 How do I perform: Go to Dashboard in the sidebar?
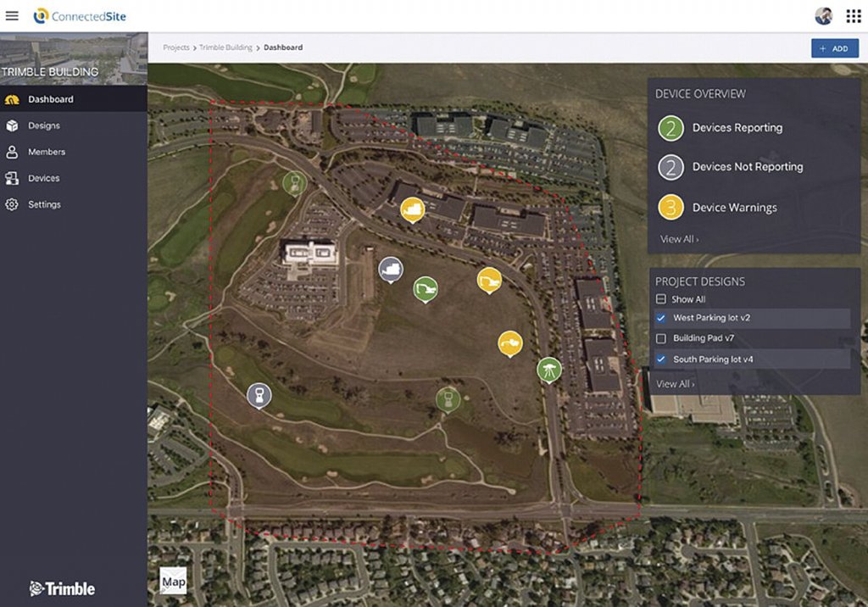click(74, 99)
